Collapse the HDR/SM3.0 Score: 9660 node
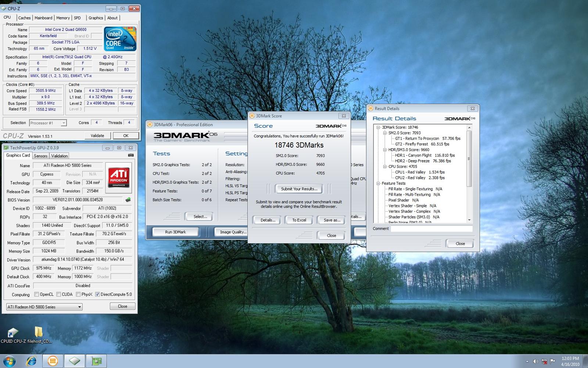This screenshot has width=588, height=368. tap(385, 150)
